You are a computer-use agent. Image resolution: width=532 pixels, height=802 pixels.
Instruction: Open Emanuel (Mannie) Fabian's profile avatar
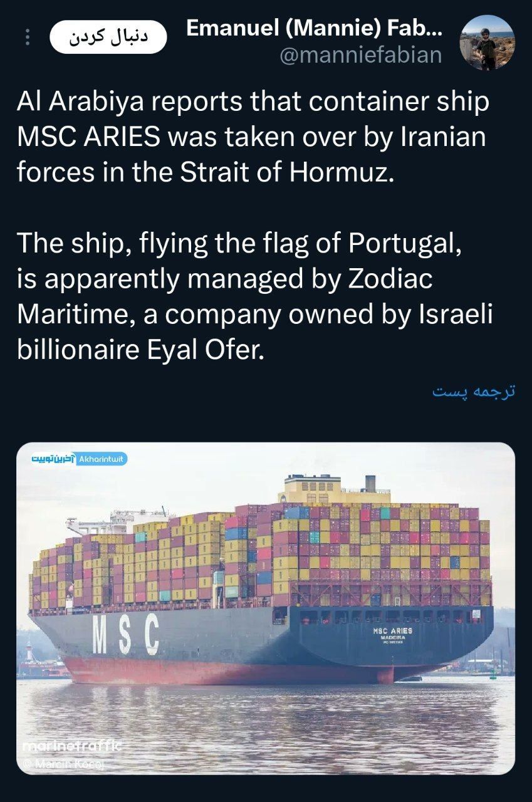(487, 42)
